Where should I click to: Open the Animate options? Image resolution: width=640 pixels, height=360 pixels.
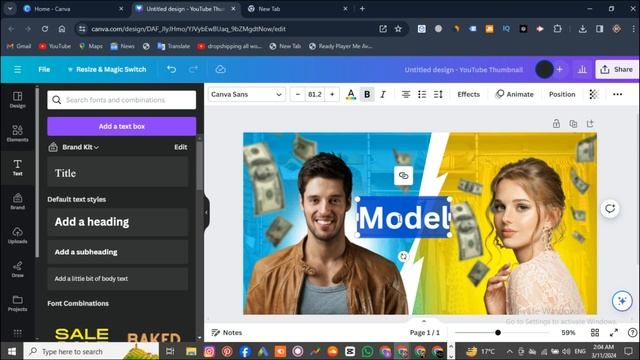coord(514,94)
